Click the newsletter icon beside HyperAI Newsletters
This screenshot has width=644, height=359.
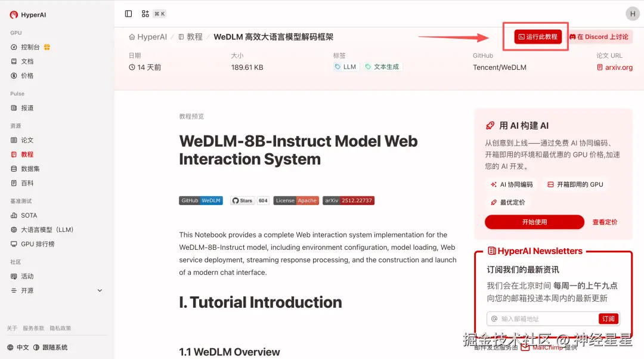click(x=491, y=251)
